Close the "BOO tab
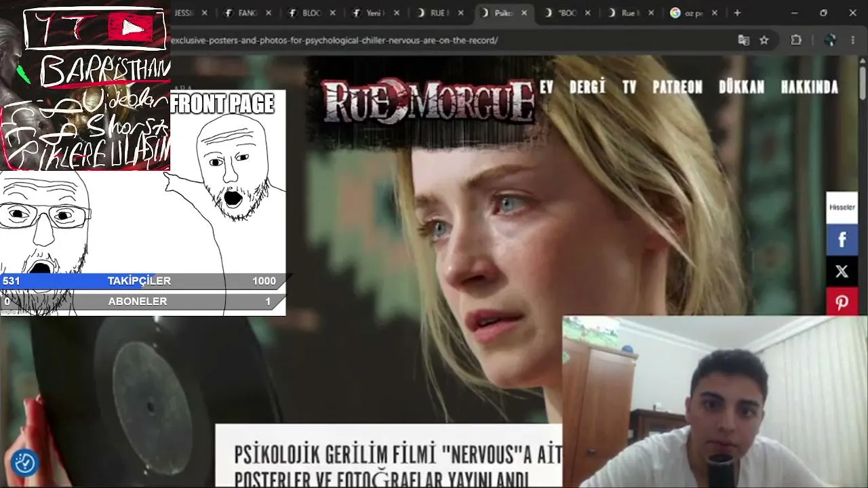This screenshot has width=868, height=488. pyautogui.click(x=587, y=13)
